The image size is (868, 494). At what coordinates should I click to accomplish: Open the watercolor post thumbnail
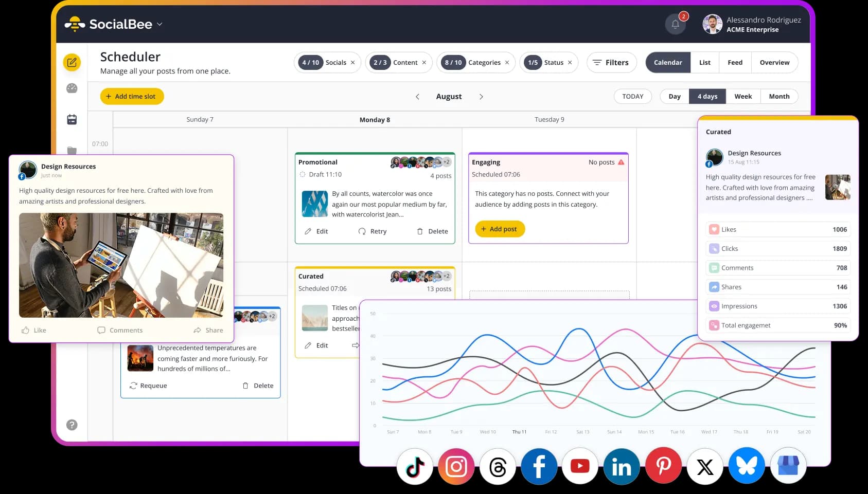(314, 204)
